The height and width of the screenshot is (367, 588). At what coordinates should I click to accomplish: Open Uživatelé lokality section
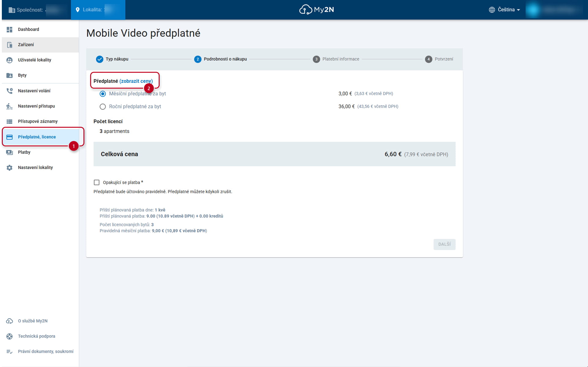[40, 60]
